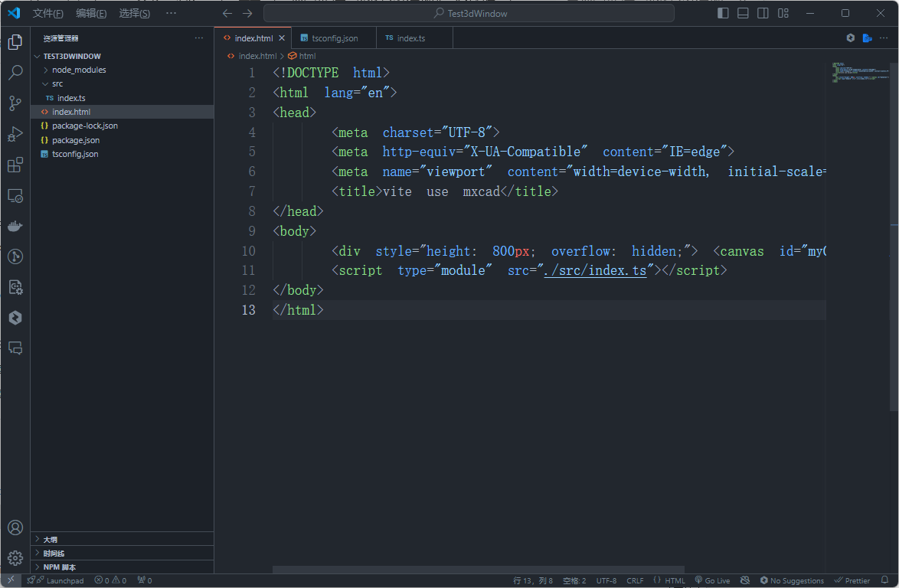Viewport: 899px width, 588px height.
Task: Toggle secondary sidebar layout button
Action: [763, 13]
